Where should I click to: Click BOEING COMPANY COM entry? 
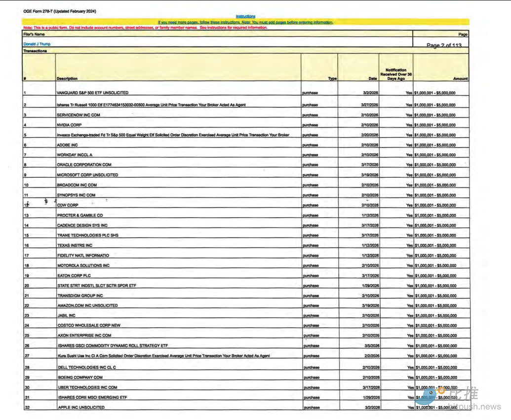(80, 378)
